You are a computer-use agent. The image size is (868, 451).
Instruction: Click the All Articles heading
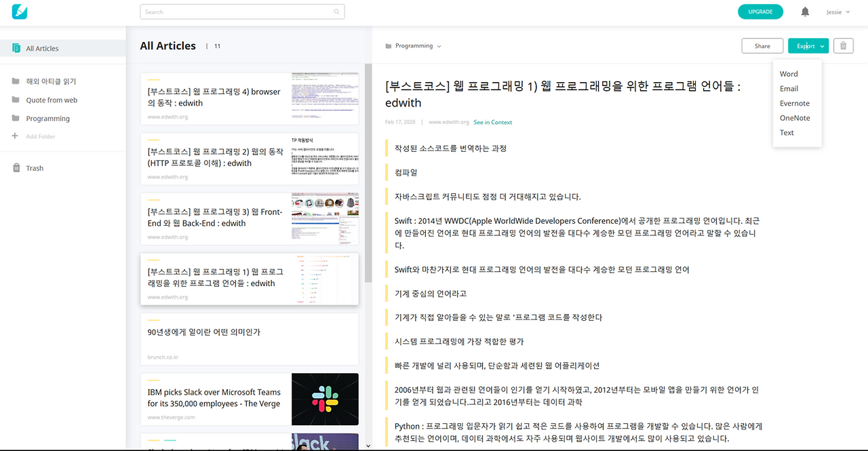(x=167, y=46)
